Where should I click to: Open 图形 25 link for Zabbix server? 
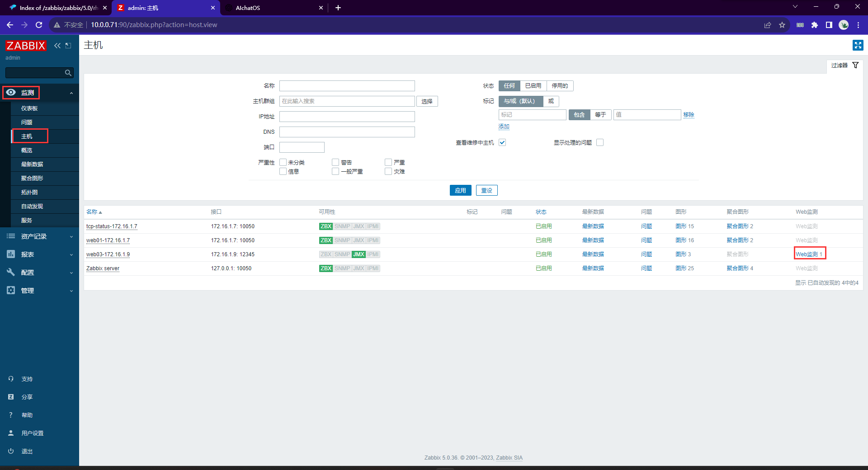[684, 268]
